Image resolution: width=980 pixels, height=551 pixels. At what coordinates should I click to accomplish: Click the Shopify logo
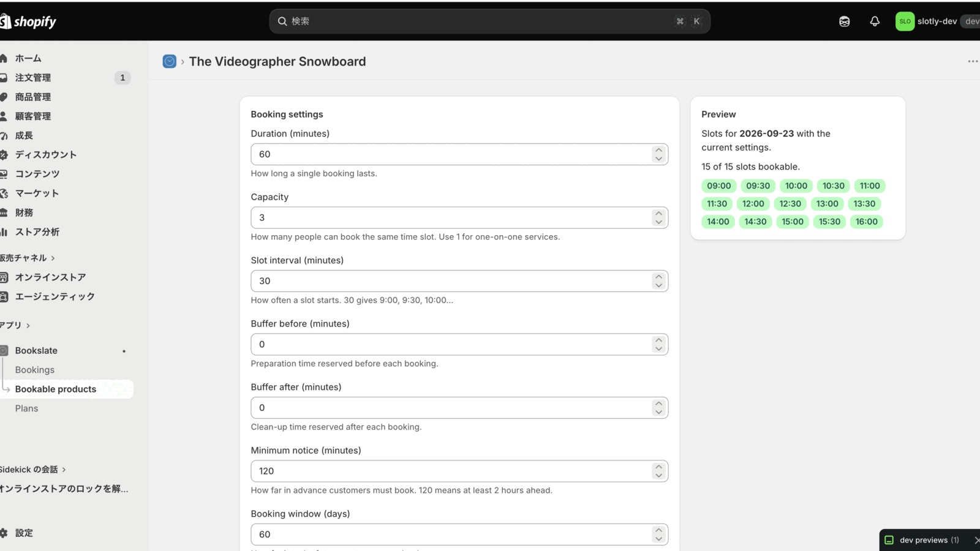(x=28, y=21)
